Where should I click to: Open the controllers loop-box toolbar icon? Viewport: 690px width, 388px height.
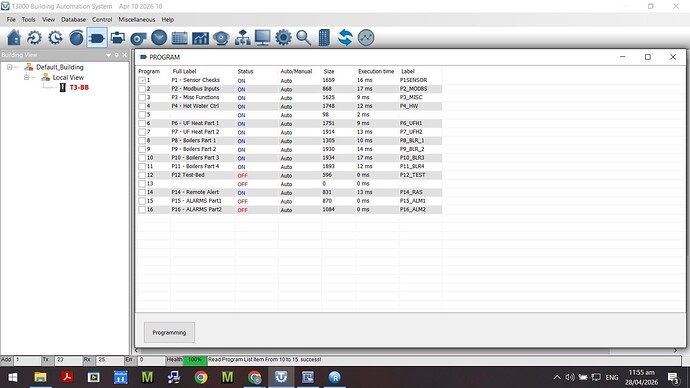coord(117,38)
